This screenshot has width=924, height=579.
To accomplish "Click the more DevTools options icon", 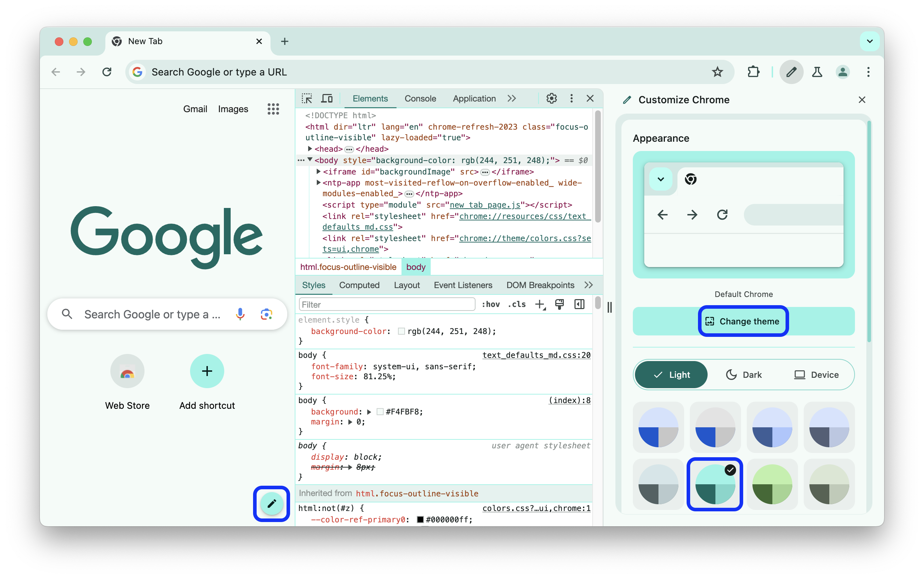I will (x=571, y=99).
